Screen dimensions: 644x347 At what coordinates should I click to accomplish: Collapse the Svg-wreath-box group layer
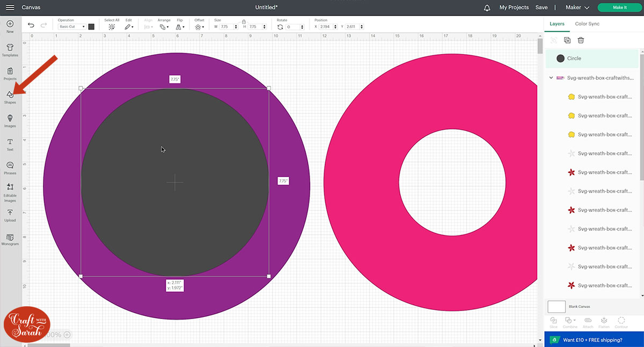point(551,78)
